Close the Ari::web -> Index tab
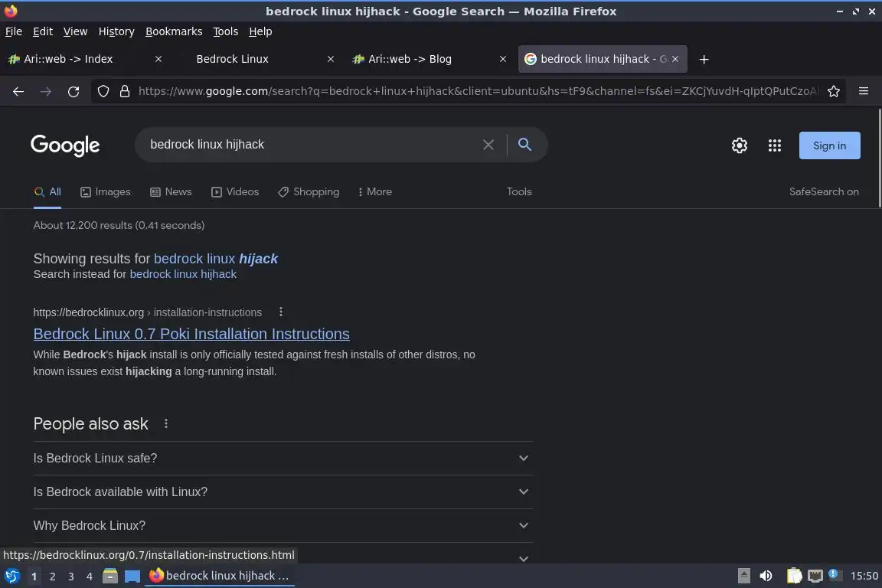882x588 pixels. point(158,59)
